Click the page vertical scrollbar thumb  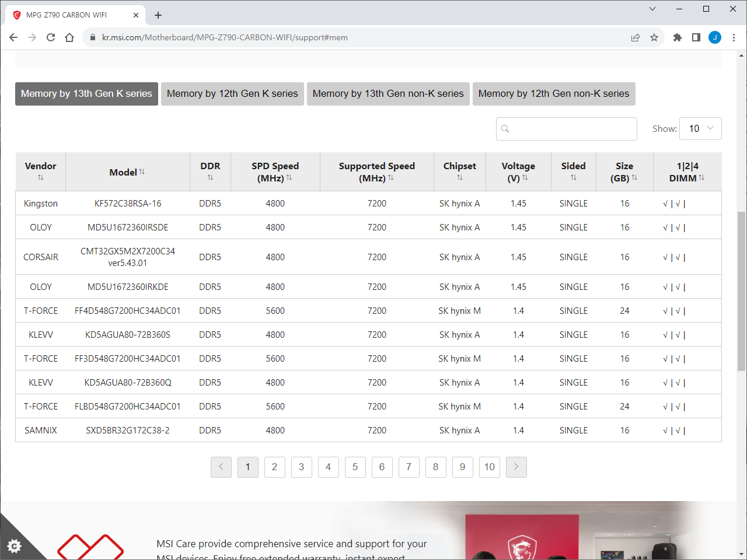[742, 290]
